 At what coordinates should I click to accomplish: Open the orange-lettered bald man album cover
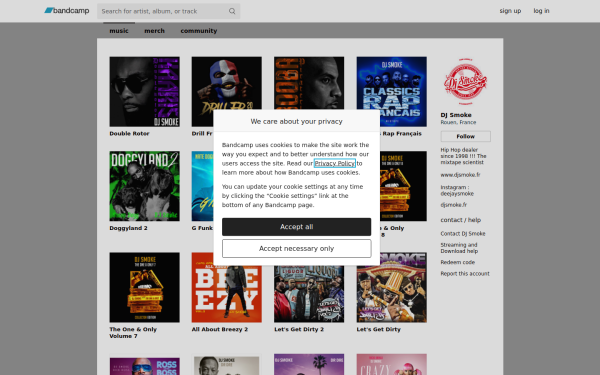coord(309,83)
